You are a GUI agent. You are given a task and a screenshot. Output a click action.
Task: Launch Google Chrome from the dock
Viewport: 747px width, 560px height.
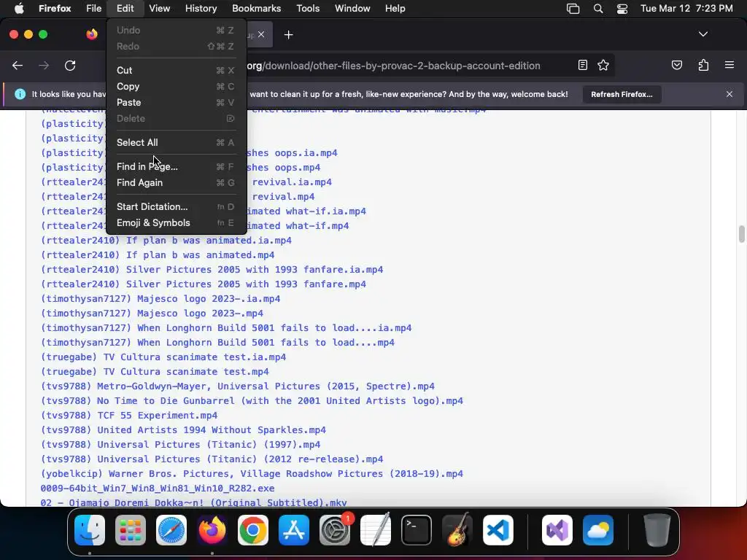[x=253, y=530]
